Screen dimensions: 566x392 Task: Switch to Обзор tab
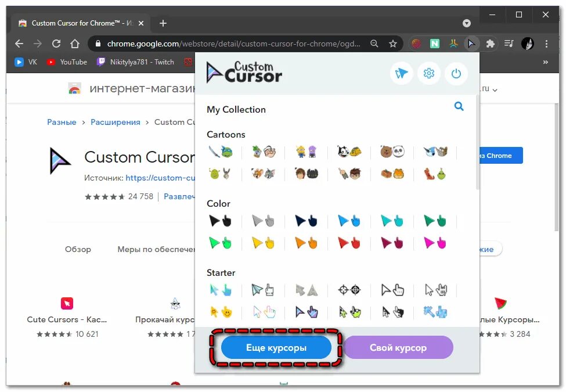pos(78,249)
